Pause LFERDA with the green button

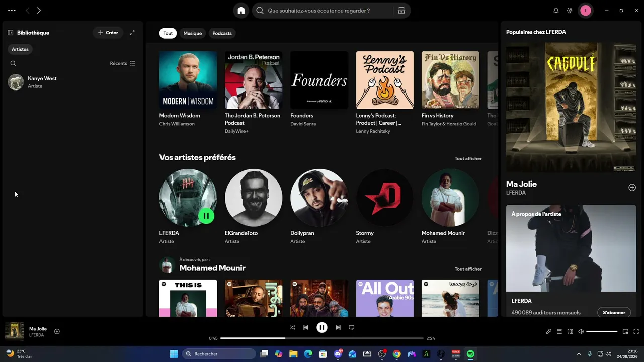click(206, 216)
